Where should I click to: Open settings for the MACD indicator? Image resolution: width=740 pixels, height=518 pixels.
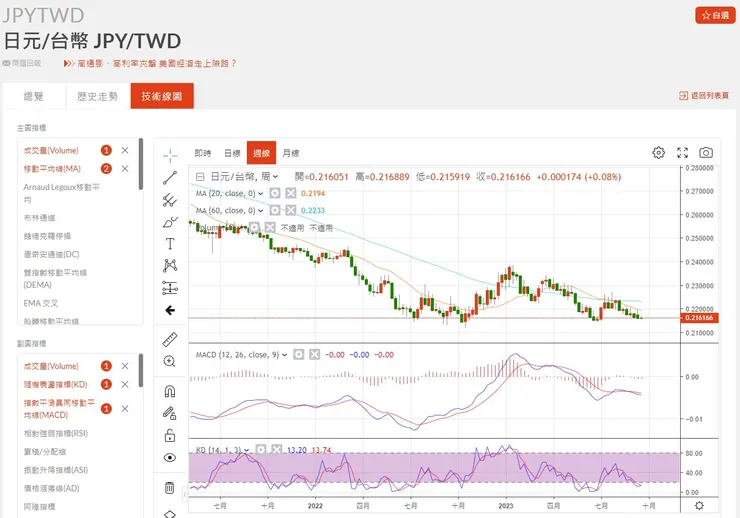tap(299, 354)
